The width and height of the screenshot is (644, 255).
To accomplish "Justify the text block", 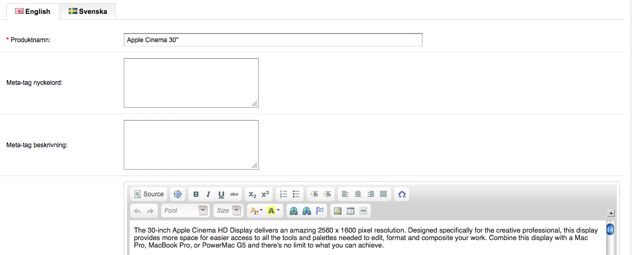I will [384, 194].
